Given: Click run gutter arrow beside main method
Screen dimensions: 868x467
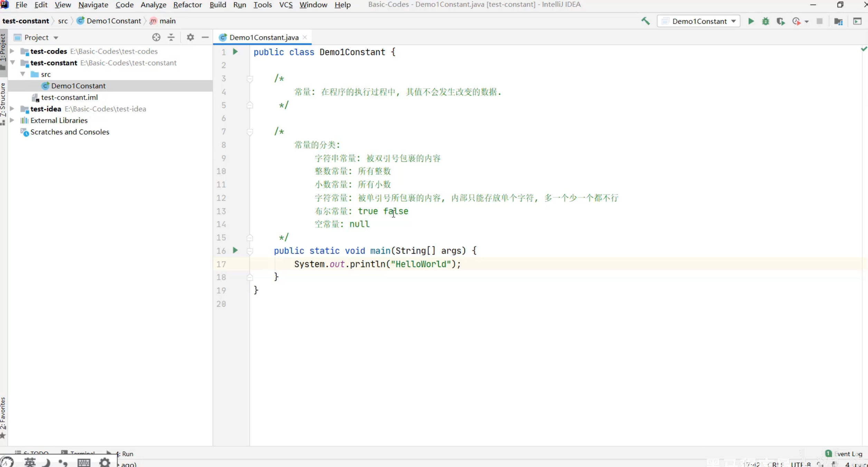Looking at the screenshot, I should click(x=235, y=250).
